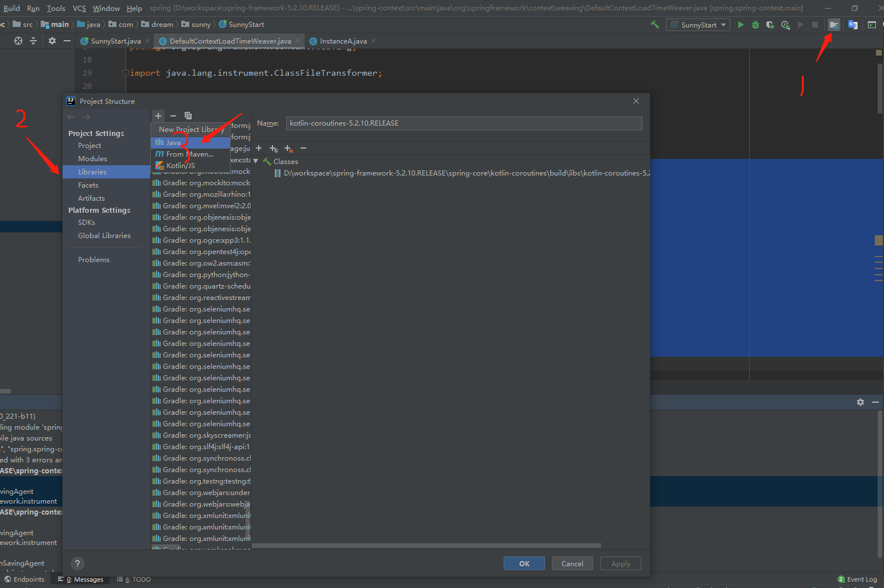This screenshot has width=884, height=588.
Task: Toggle the import fold marker at line 19
Action: [126, 73]
